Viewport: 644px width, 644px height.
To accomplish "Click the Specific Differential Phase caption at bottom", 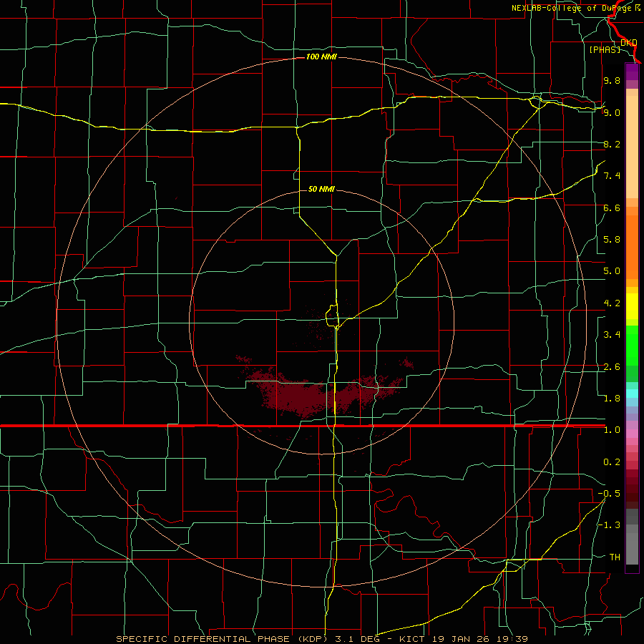I will [321, 639].
